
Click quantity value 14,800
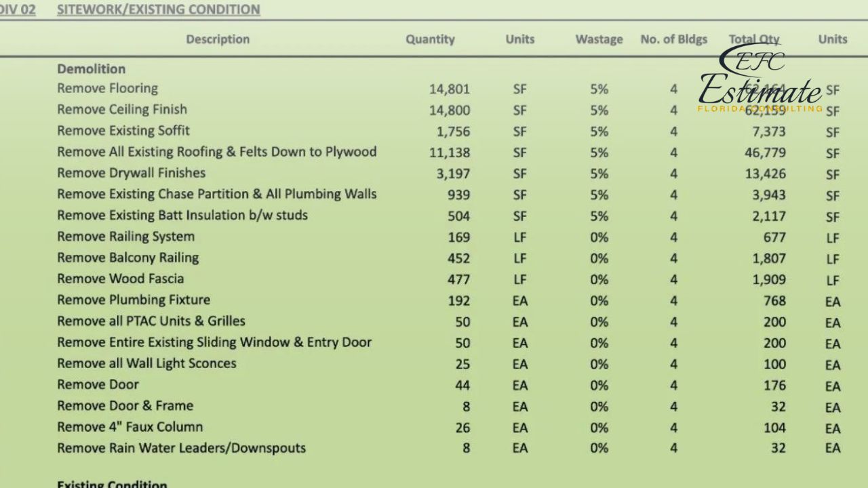tap(450, 110)
